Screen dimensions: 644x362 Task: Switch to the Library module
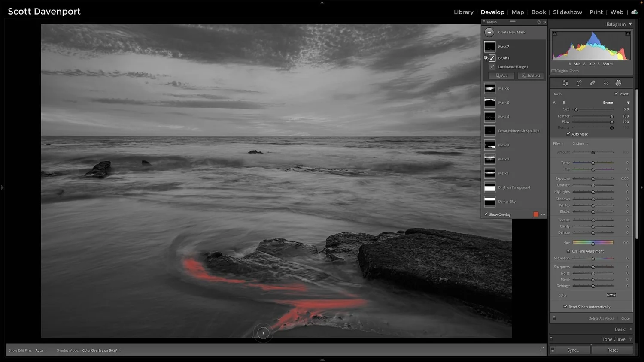click(463, 12)
